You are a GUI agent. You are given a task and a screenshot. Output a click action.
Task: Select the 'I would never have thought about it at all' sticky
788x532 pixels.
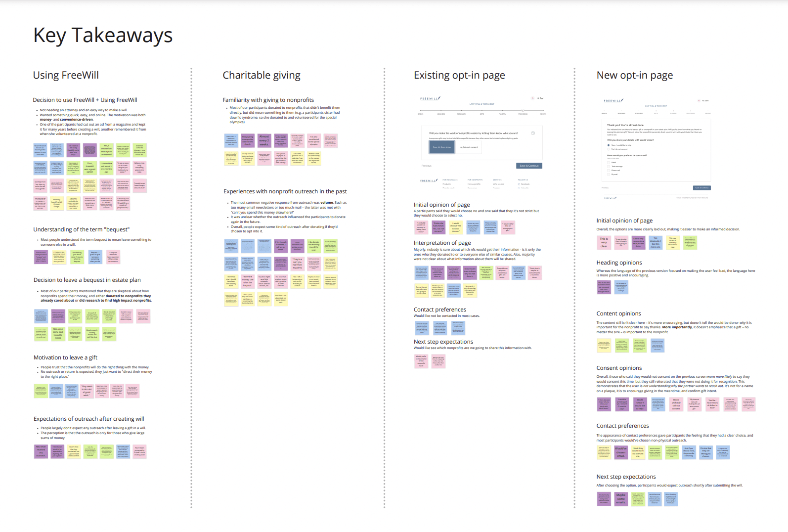pyautogui.click(x=139, y=185)
